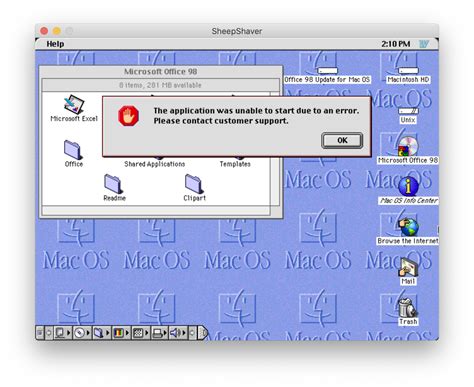Open the AppleTalk control strip module
Screen dimensions: 474x387
(62, 333)
